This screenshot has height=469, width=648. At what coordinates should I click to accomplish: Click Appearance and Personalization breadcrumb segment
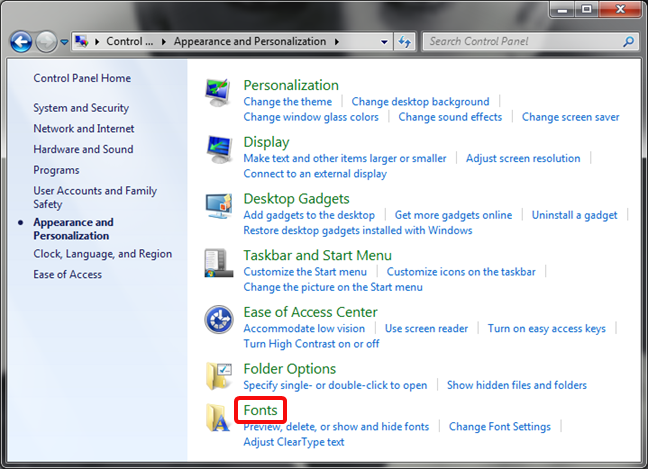click(250, 41)
